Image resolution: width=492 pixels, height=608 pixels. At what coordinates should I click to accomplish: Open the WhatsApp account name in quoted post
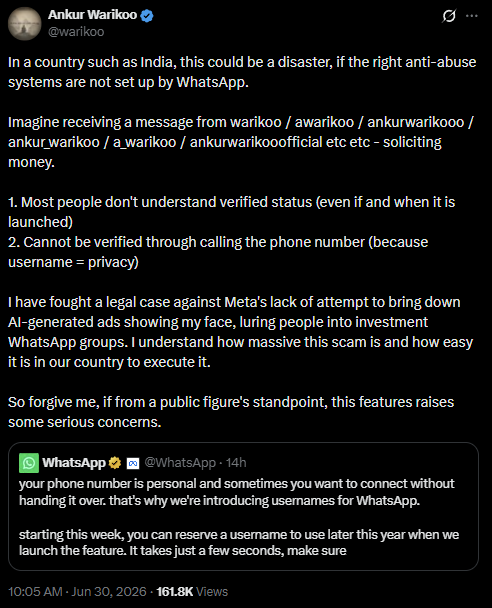click(x=74, y=463)
